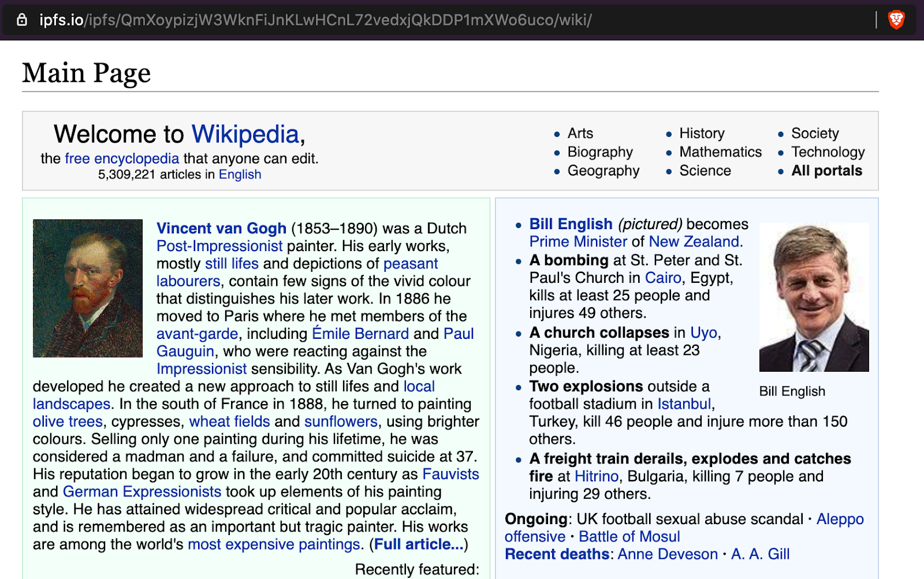Click the 'Main Page' heading text
This screenshot has width=924, height=579.
click(x=87, y=73)
